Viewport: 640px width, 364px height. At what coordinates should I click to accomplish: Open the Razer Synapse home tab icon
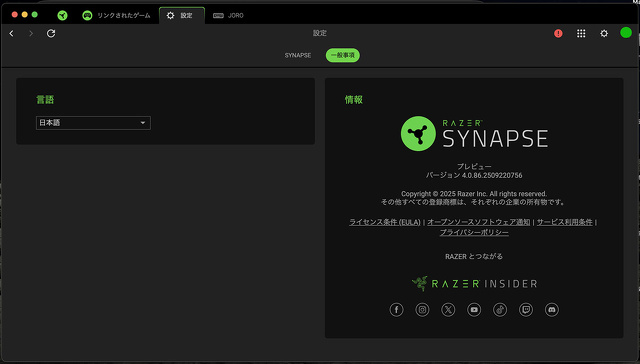click(x=62, y=16)
